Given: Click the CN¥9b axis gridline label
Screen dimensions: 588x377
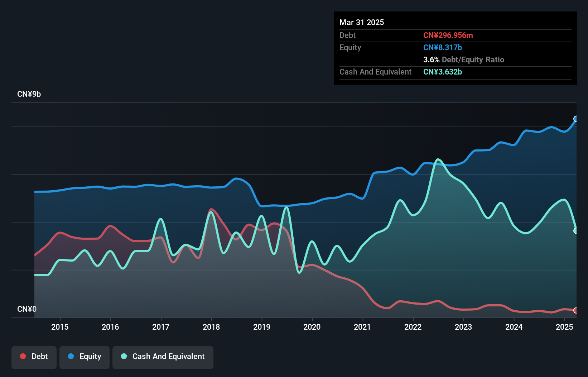Looking at the screenshot, I should (29, 94).
